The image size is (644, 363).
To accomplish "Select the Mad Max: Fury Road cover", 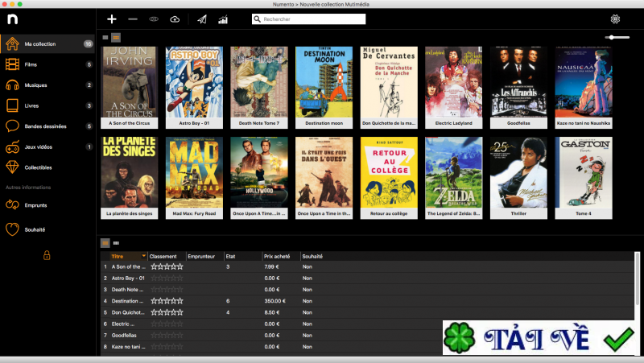I will pyautogui.click(x=194, y=173).
